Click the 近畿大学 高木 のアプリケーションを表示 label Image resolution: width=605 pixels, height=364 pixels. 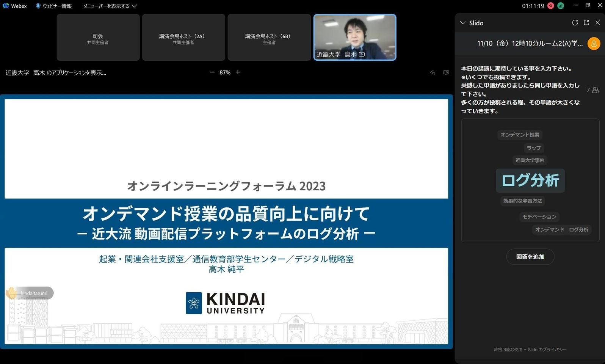pos(56,73)
